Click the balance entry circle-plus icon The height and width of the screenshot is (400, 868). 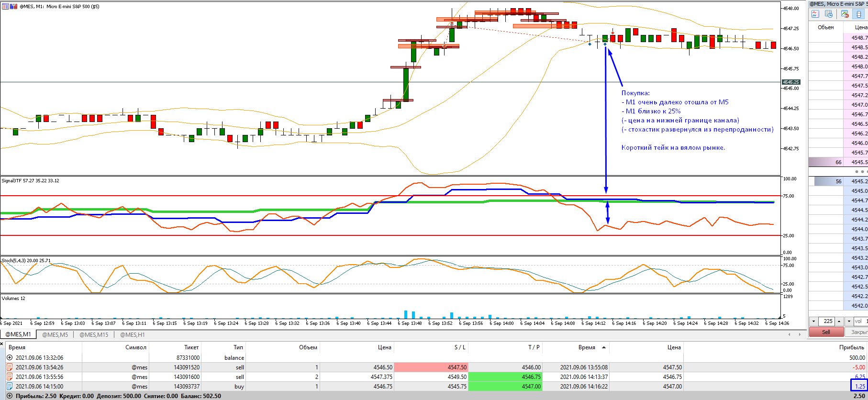tap(10, 357)
